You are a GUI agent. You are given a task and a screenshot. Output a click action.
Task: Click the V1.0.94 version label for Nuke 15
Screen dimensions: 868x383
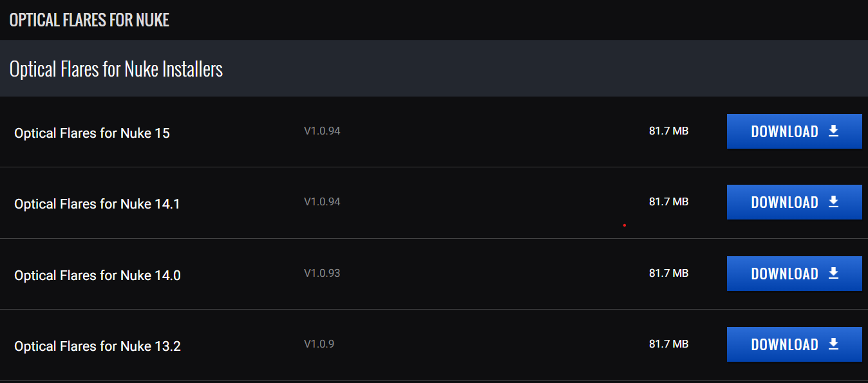pos(322,131)
